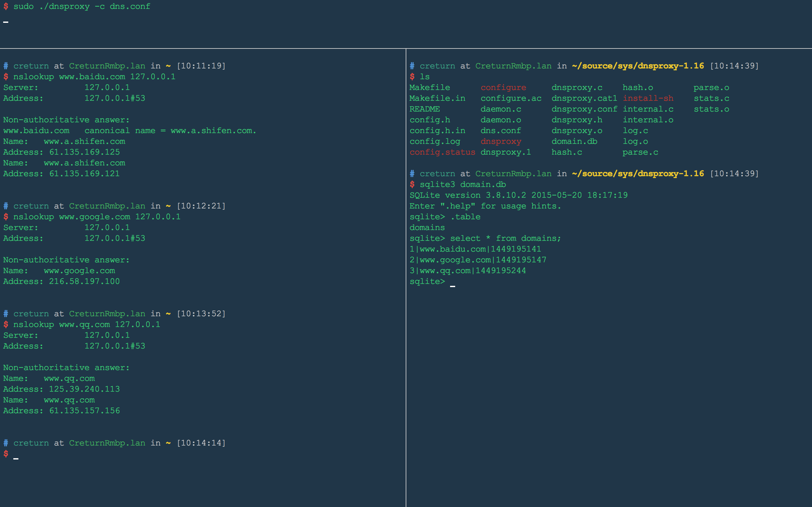
Task: Click the sqlite3 domain.db command
Action: (x=462, y=184)
